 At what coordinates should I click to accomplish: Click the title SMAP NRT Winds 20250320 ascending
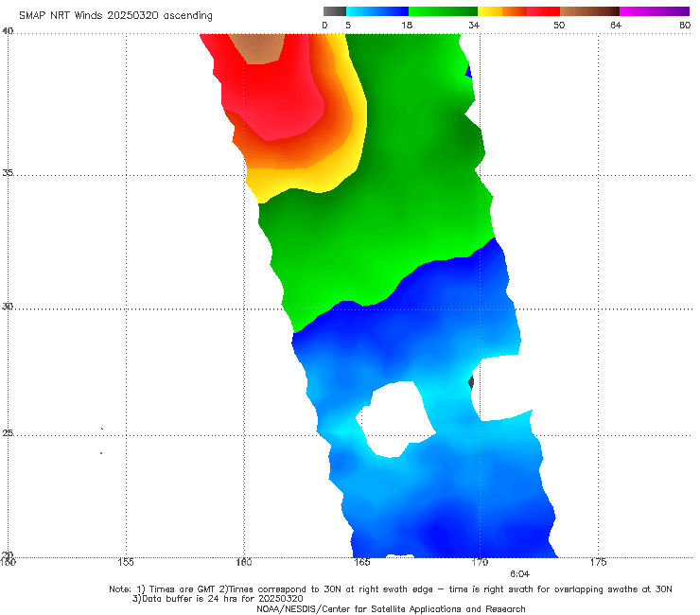coord(115,15)
